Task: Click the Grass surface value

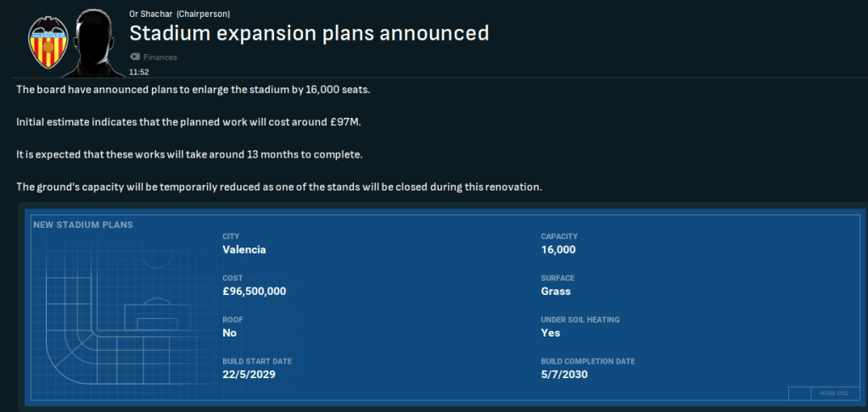Action: tap(556, 292)
